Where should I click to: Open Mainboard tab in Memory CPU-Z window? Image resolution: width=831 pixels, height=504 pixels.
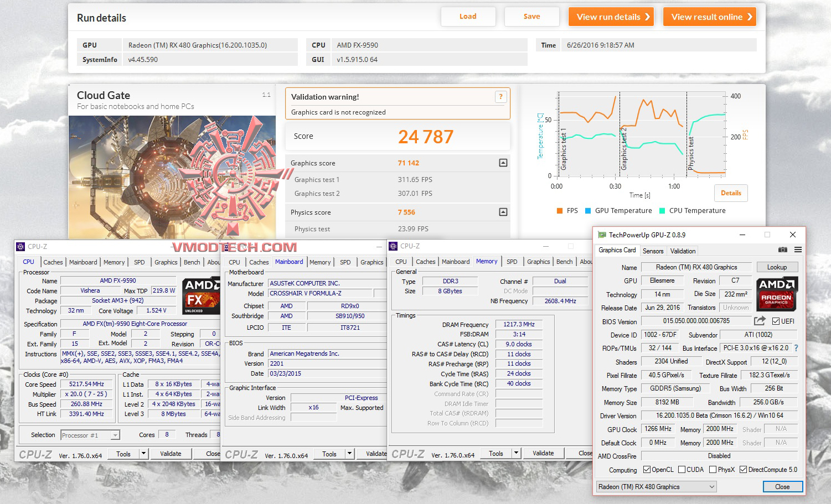(x=456, y=262)
